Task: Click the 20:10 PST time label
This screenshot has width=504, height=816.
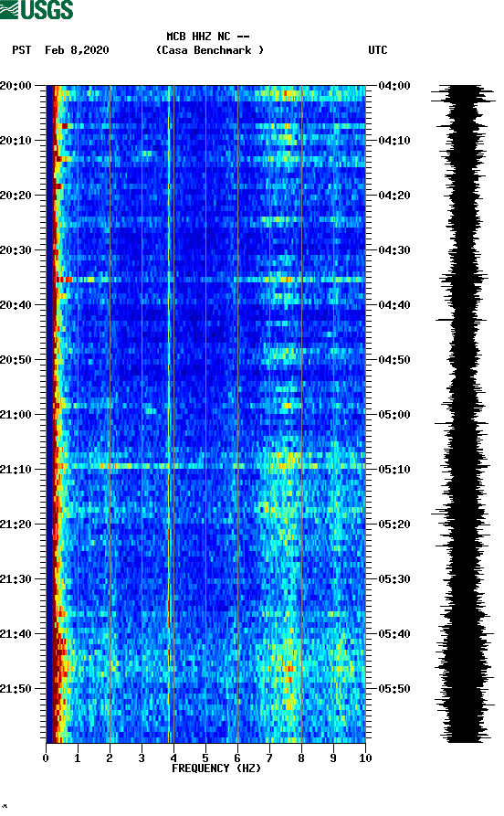Action: point(16,141)
